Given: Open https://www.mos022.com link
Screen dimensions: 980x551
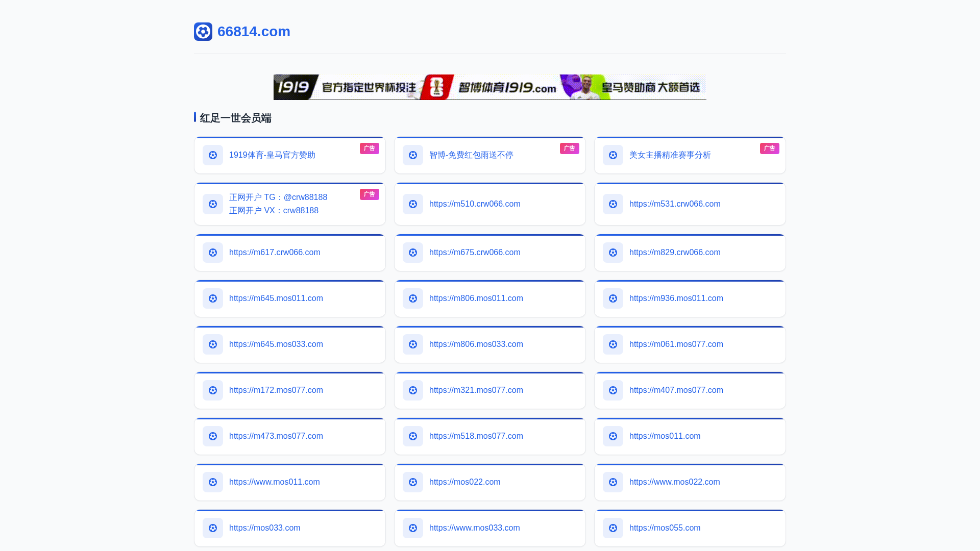Looking at the screenshot, I should pyautogui.click(x=675, y=482).
